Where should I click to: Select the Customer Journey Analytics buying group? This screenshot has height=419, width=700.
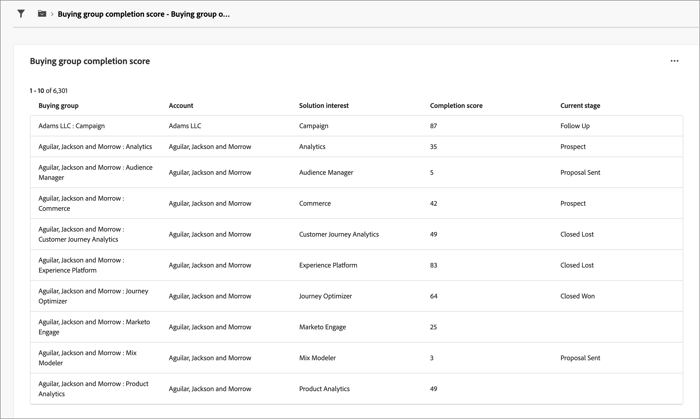(81, 234)
